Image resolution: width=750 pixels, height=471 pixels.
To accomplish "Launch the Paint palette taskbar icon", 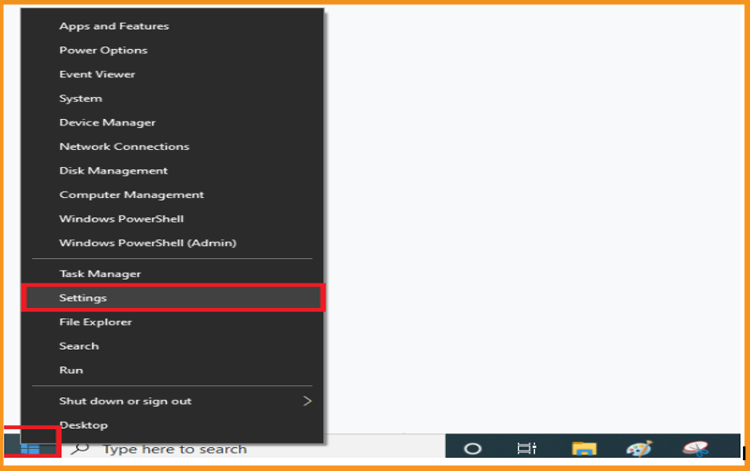I will click(639, 448).
